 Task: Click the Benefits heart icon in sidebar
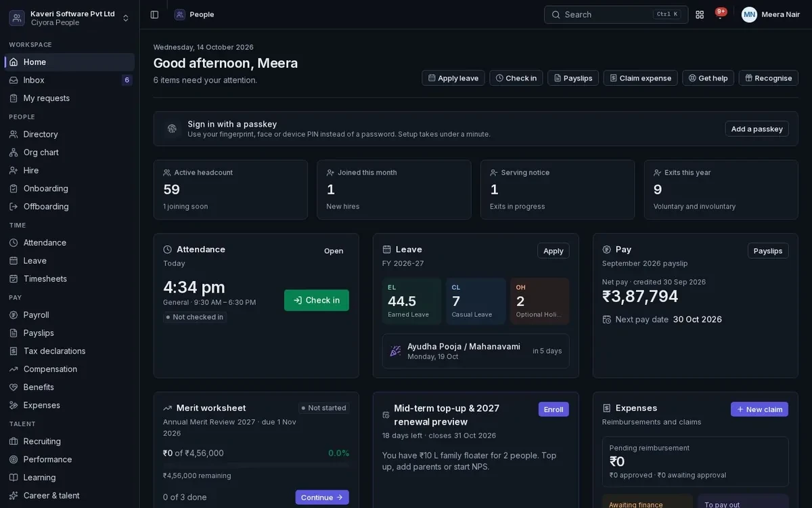pos(14,387)
